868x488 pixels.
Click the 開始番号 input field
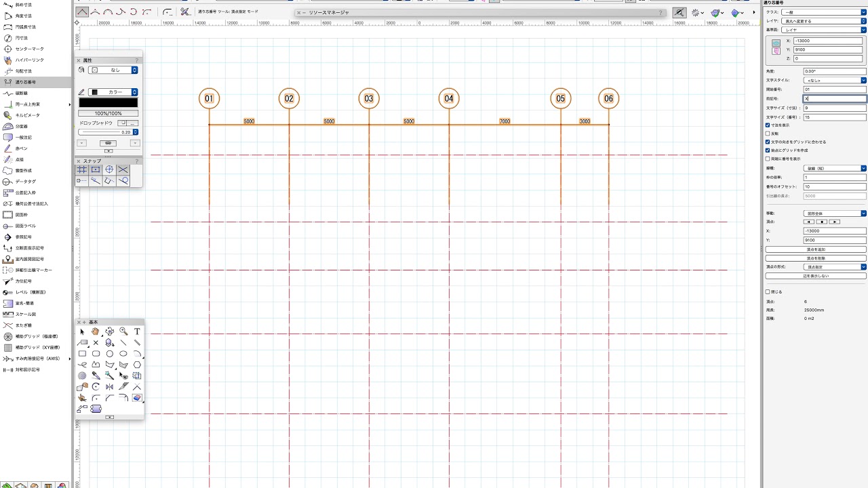[x=835, y=89]
